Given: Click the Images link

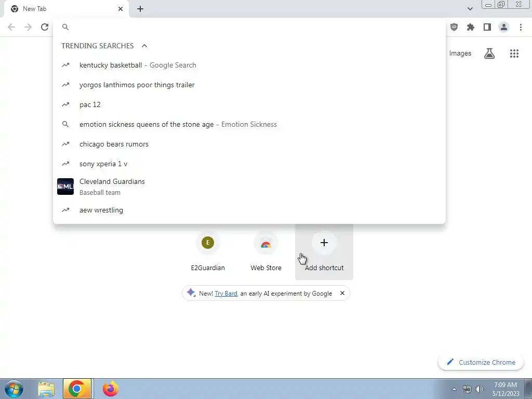Looking at the screenshot, I should (x=460, y=54).
